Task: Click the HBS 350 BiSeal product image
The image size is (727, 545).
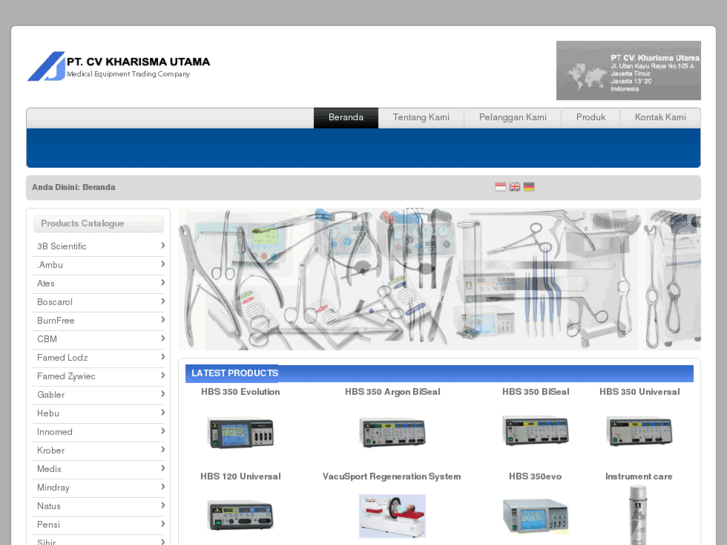Action: click(x=536, y=430)
